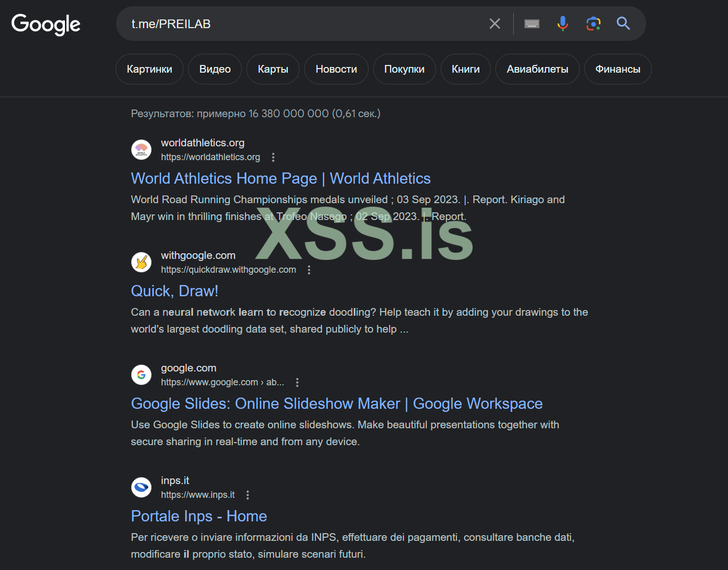Click the https://quickdraw.withgoogle.com URL
This screenshot has height=570, width=728.
229,270
